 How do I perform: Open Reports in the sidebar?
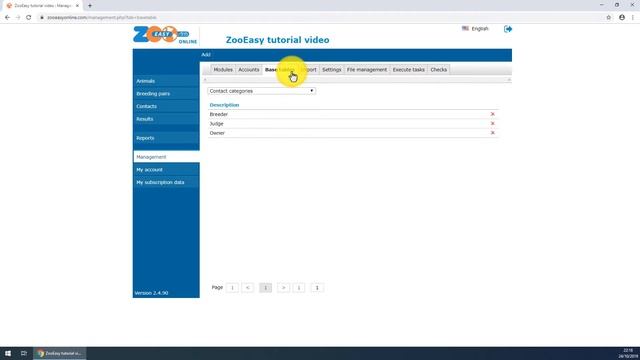pos(166,138)
